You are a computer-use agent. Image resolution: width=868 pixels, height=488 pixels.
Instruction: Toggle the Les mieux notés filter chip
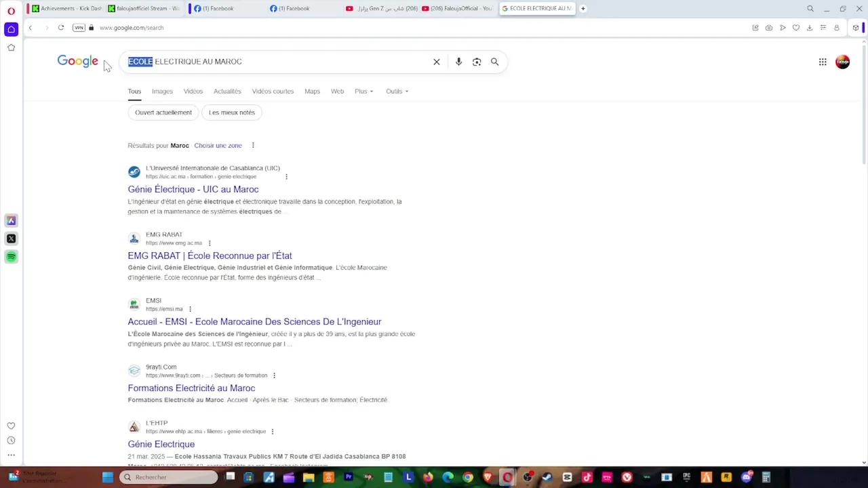[x=232, y=113]
